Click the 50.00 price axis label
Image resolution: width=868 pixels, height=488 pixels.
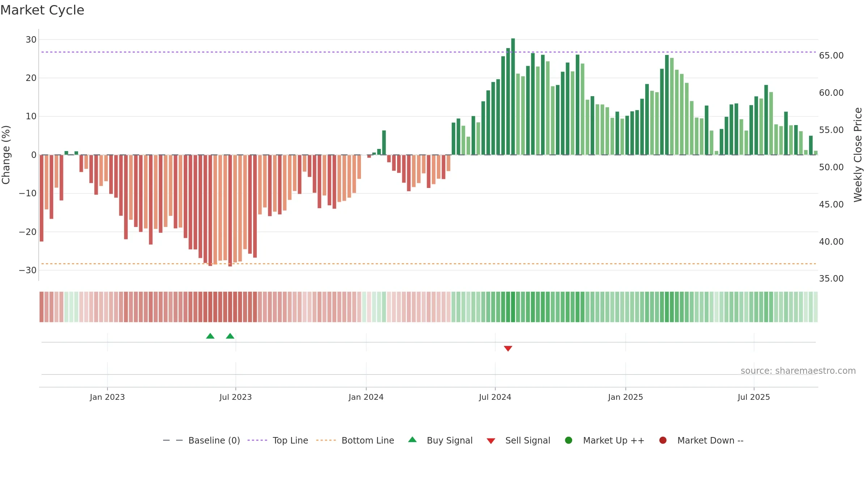[x=831, y=167]
